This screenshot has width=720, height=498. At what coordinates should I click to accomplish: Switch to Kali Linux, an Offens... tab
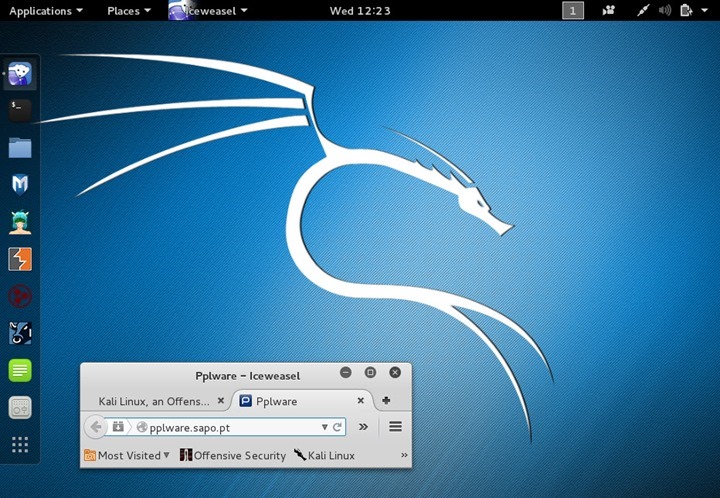click(x=154, y=402)
